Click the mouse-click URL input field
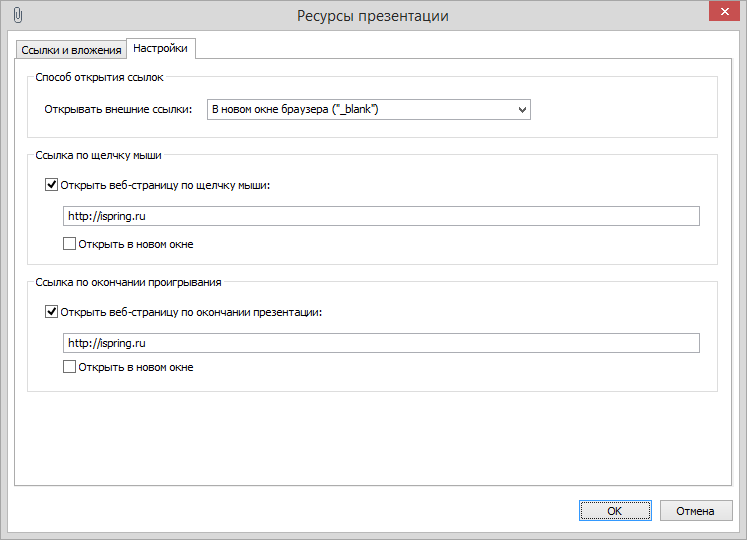The image size is (747, 540). click(381, 216)
